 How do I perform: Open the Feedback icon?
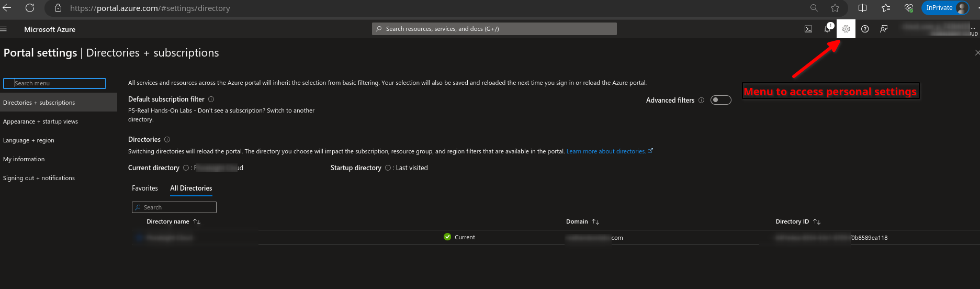tap(884, 29)
